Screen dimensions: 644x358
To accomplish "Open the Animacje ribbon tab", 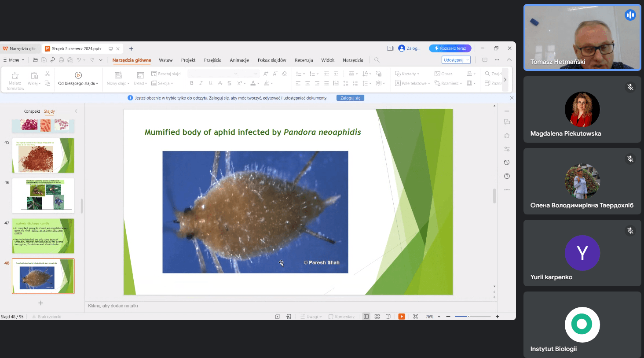I will point(239,60).
